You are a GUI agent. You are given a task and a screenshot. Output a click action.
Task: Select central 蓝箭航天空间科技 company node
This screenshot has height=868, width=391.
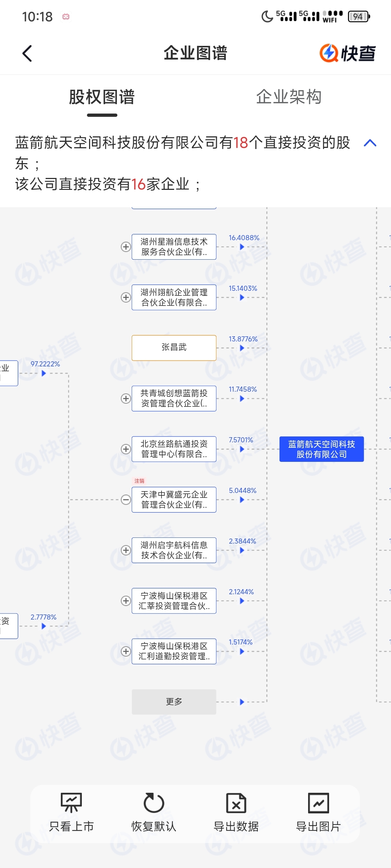[x=321, y=449]
